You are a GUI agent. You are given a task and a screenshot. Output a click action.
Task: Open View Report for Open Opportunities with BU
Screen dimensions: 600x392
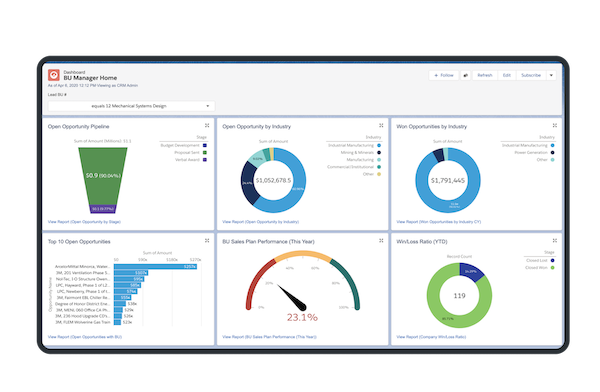tap(85, 337)
